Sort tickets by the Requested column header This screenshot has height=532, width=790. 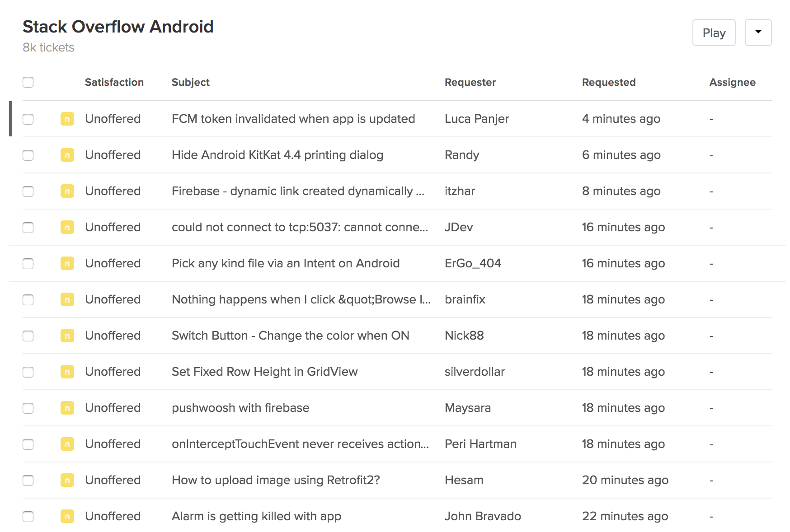tap(608, 82)
